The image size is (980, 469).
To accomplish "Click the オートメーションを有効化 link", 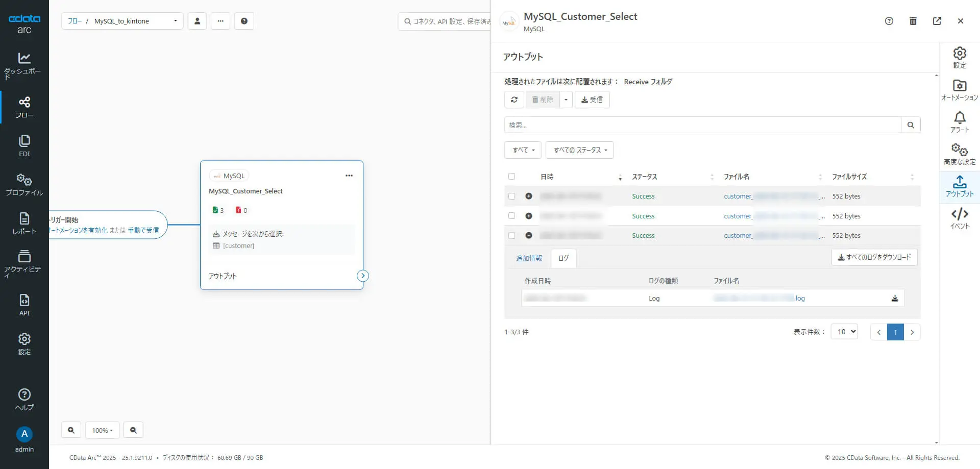I will pos(78,230).
